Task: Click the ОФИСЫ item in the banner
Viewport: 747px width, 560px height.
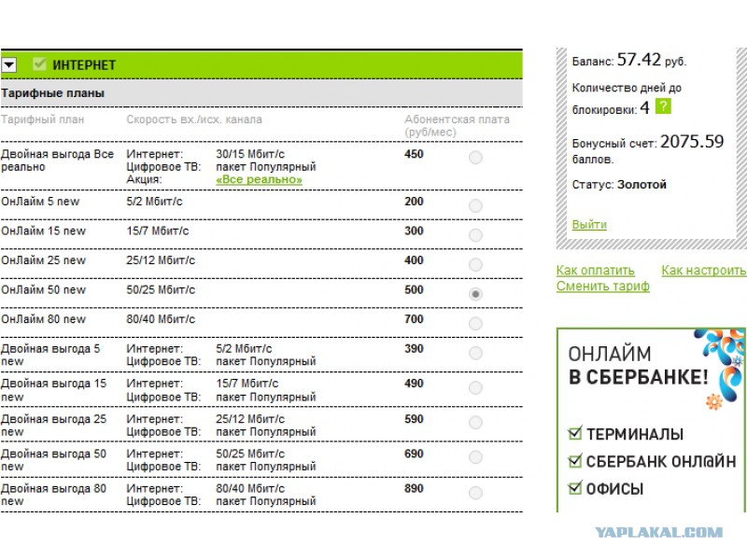Action: tap(614, 489)
